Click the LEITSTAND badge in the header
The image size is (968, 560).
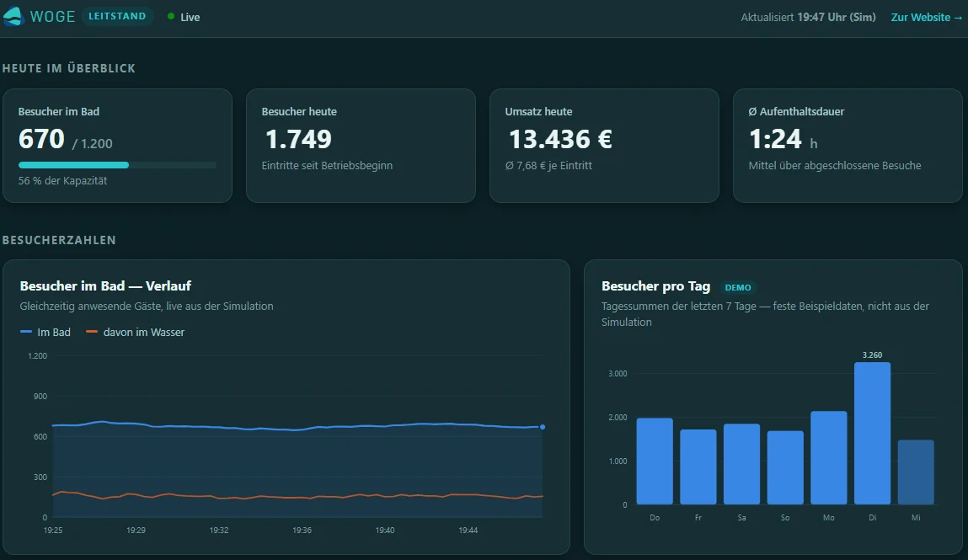(116, 17)
